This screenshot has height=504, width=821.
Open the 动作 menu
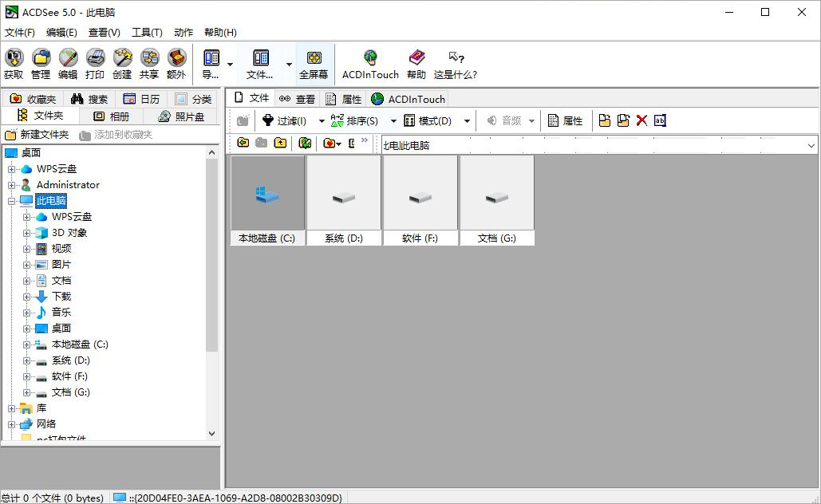point(184,33)
